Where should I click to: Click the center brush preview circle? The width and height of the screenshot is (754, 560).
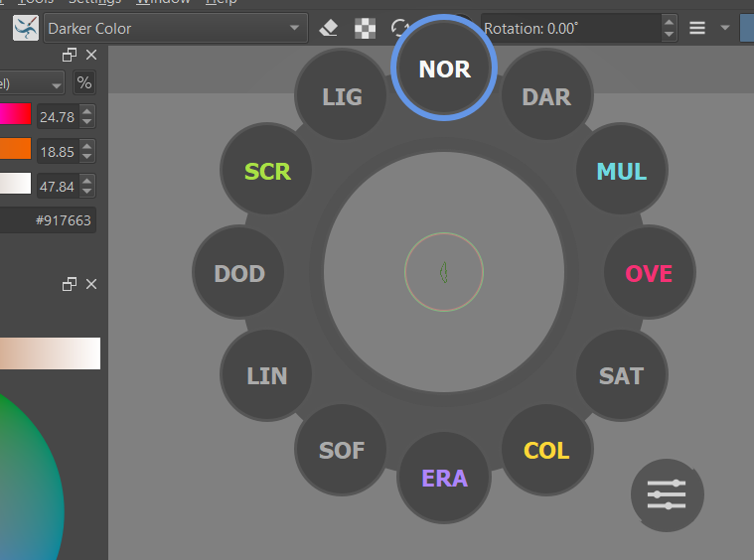click(x=444, y=272)
